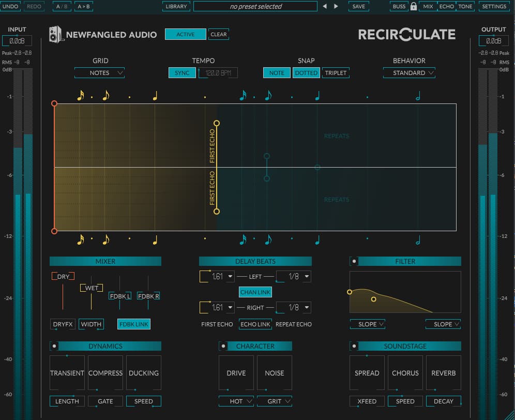Toggle the Filter section power button
The height and width of the screenshot is (420, 515).
coord(354,261)
